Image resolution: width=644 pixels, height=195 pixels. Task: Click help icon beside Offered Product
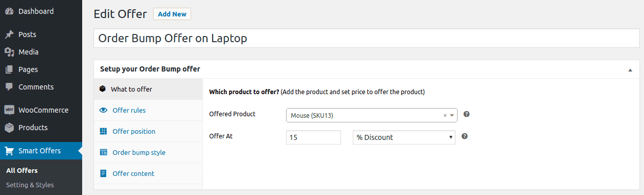coord(466,114)
